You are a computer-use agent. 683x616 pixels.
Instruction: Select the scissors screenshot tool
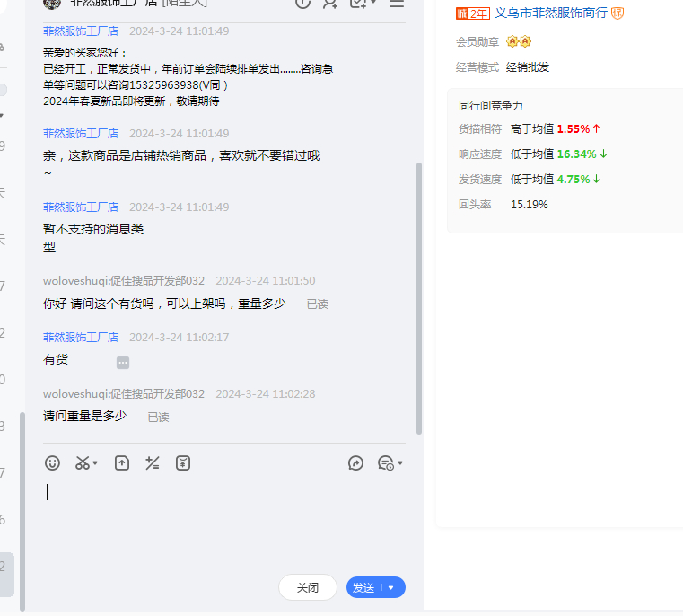[83, 463]
